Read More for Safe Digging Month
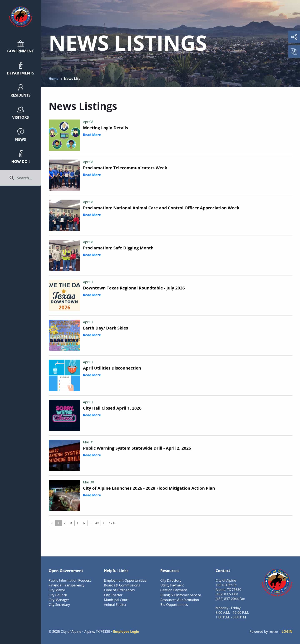 [92, 255]
